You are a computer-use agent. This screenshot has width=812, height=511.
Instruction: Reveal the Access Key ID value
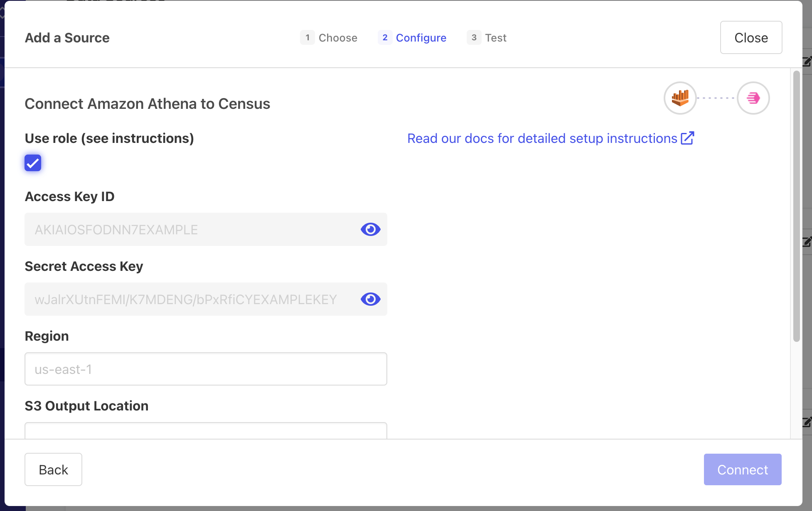pos(370,229)
